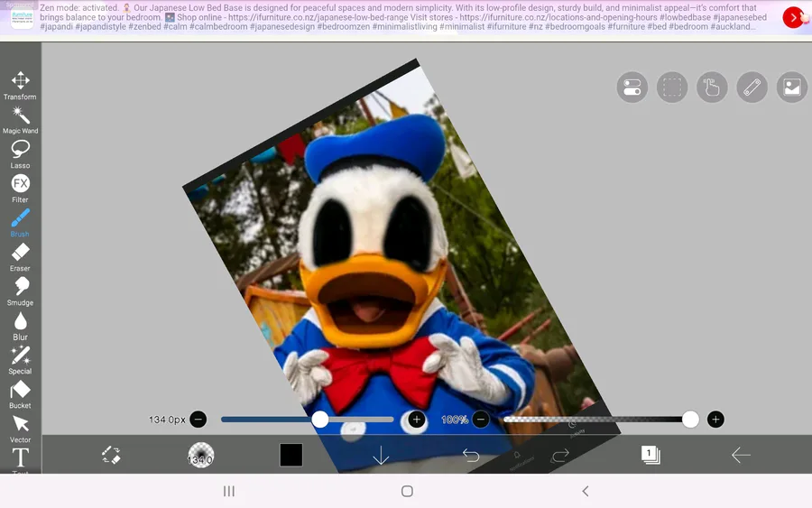The image size is (812, 508).
Task: Redo the last action
Action: [560, 455]
